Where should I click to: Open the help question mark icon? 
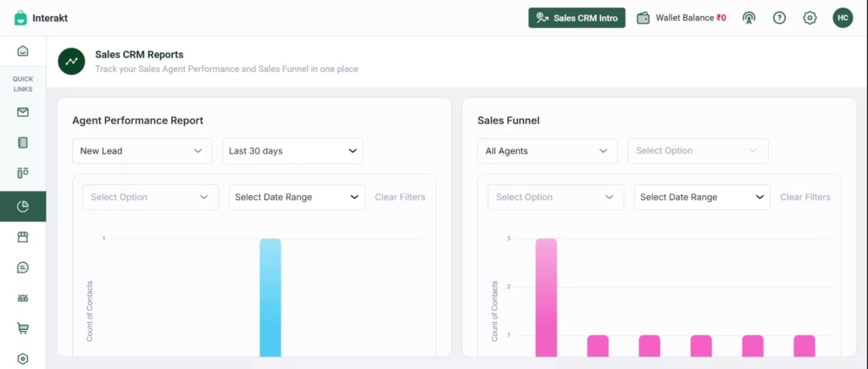point(780,18)
